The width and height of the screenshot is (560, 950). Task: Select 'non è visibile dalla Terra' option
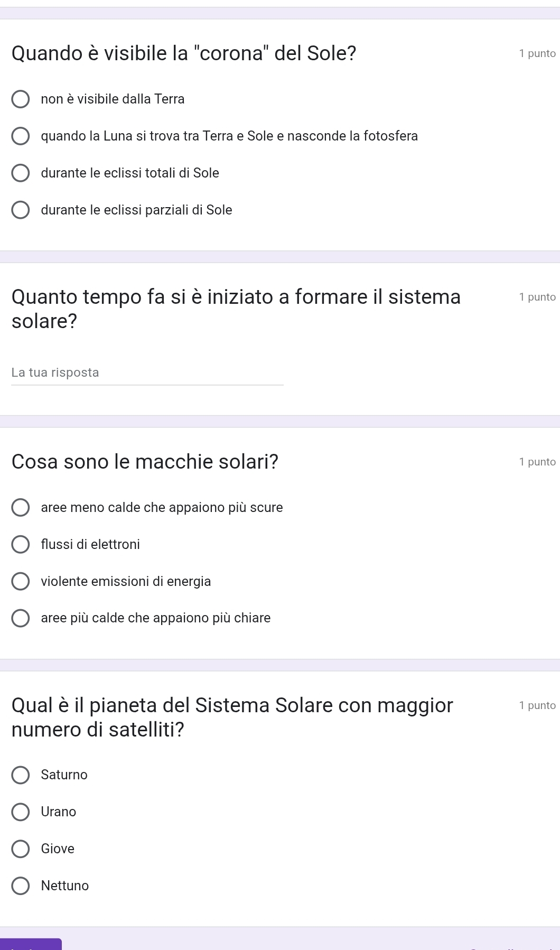tap(21, 99)
